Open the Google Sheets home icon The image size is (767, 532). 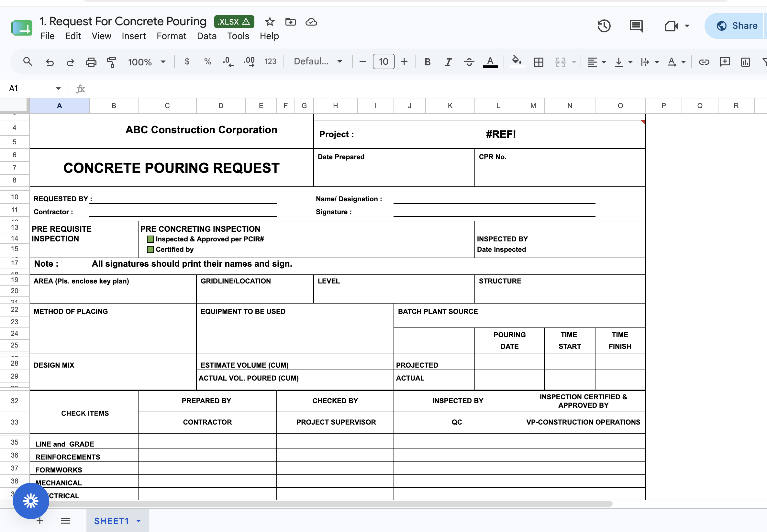pyautogui.click(x=22, y=28)
